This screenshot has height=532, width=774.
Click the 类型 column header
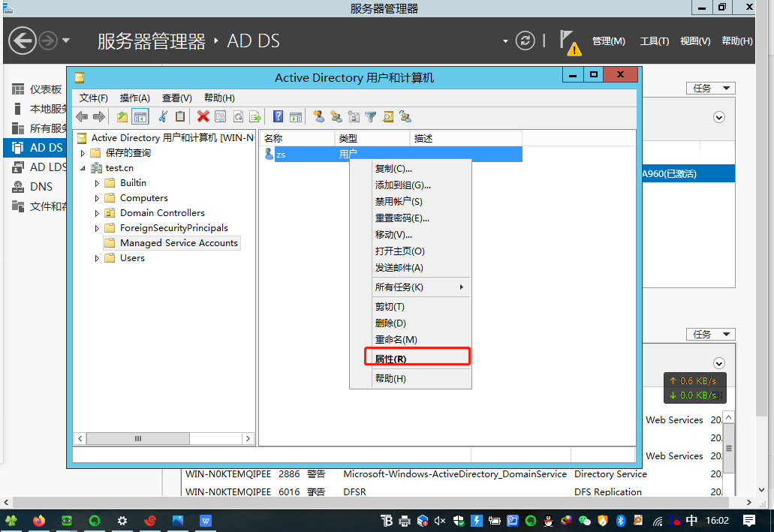tap(372, 139)
